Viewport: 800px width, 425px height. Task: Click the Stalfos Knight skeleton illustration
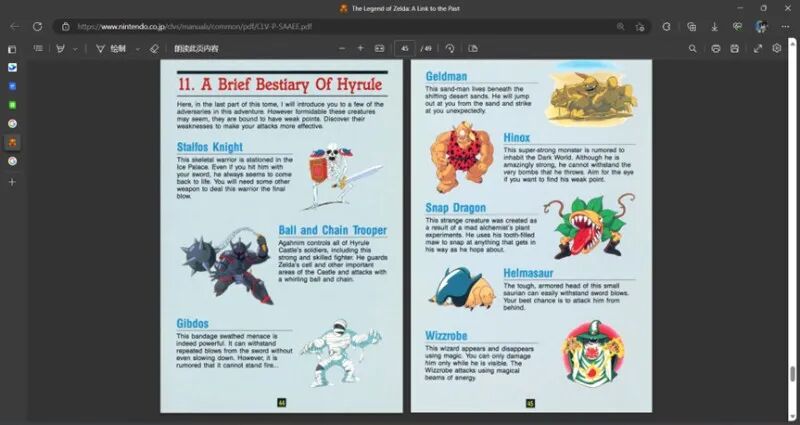click(x=340, y=175)
